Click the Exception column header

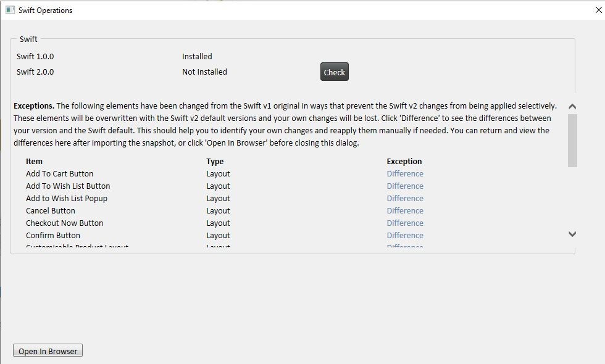point(404,162)
